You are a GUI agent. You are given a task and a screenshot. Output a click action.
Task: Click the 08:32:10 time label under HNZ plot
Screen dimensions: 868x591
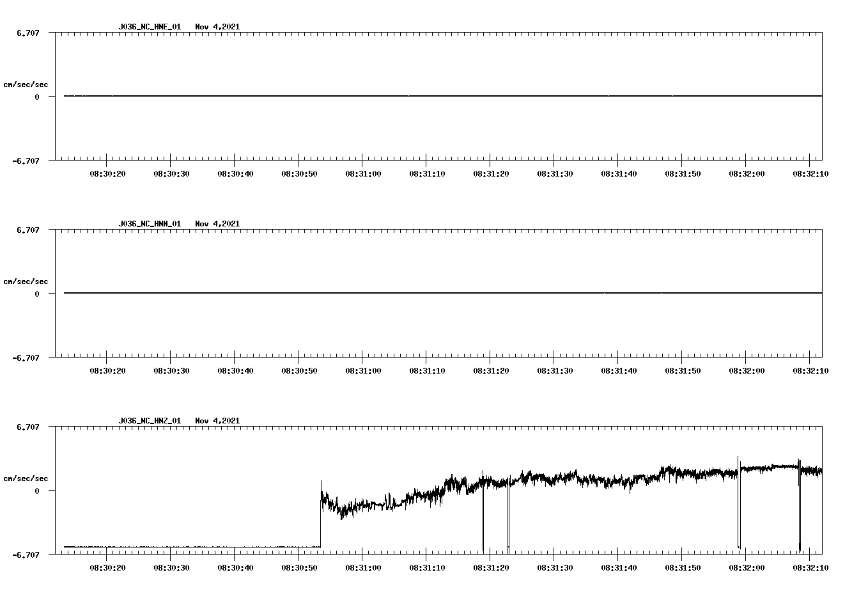810,567
